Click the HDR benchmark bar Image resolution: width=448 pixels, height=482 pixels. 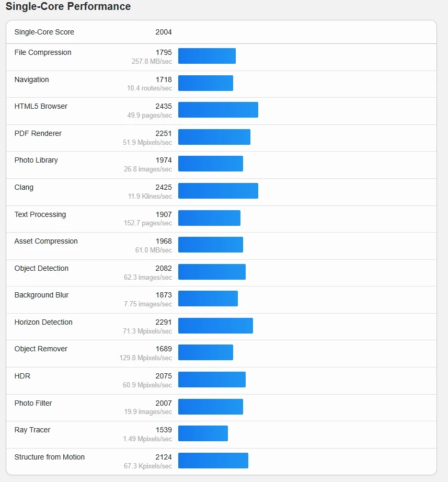(x=212, y=380)
